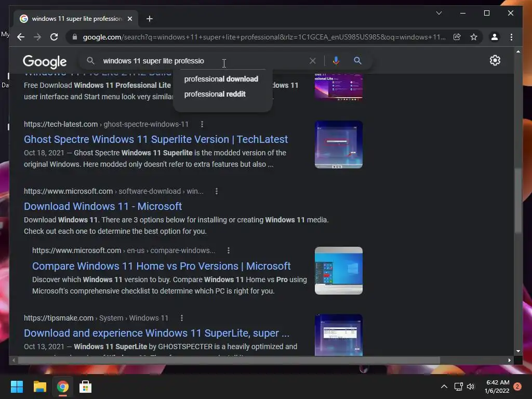Image resolution: width=532 pixels, height=399 pixels.
Task: Show hidden tray icons chevron
Action: click(x=444, y=387)
